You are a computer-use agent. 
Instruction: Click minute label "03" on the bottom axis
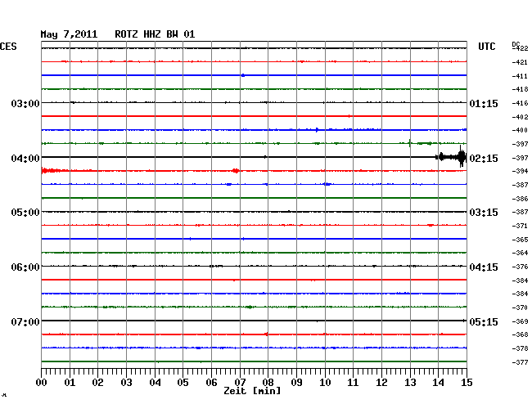click(x=126, y=382)
